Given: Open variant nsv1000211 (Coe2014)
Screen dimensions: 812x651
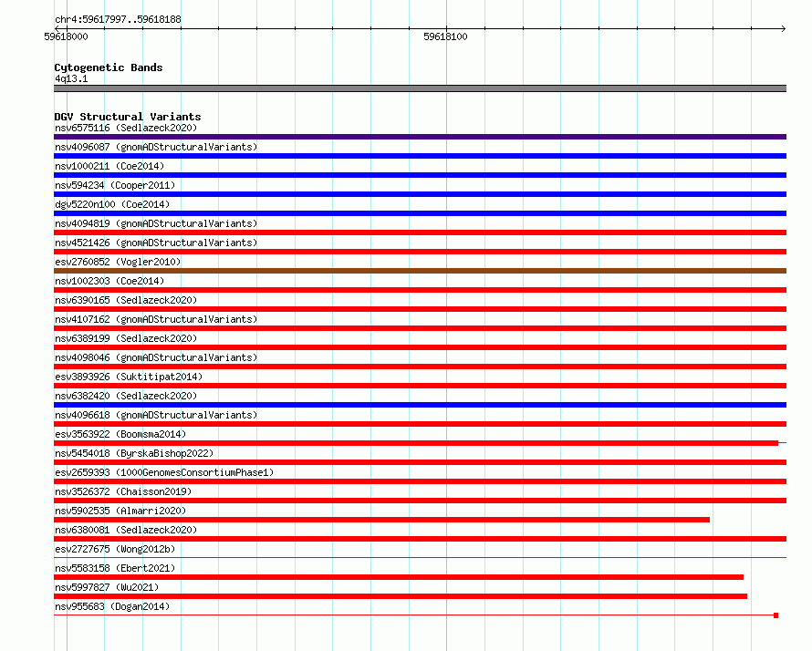Looking at the screenshot, I should (109, 166).
